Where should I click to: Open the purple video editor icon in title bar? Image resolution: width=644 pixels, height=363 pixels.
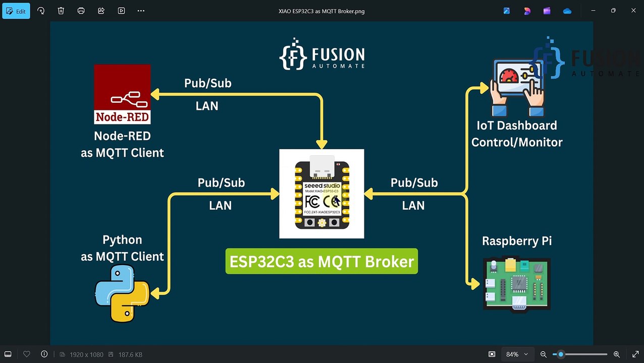547,11
